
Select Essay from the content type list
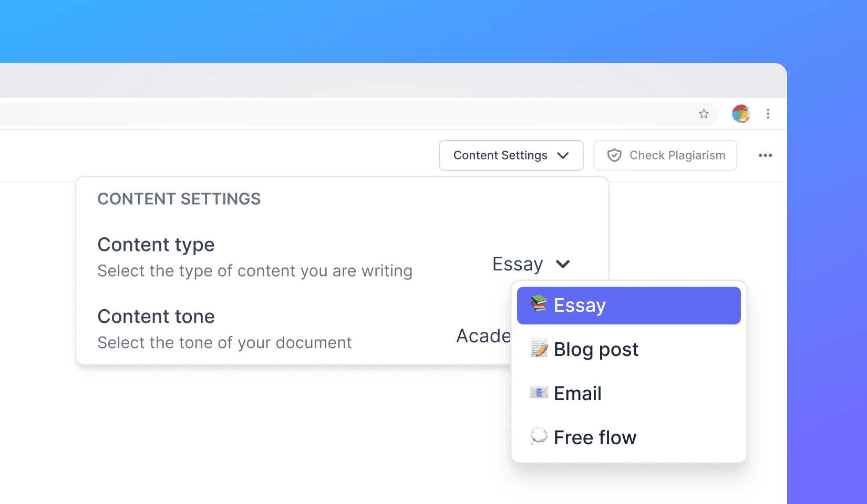[x=628, y=306]
